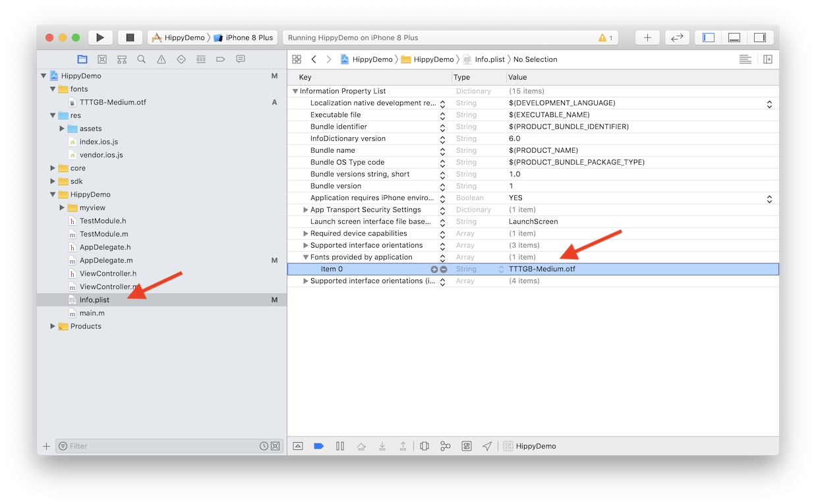Click the Stop button in toolbar
The image size is (816, 504).
point(130,38)
